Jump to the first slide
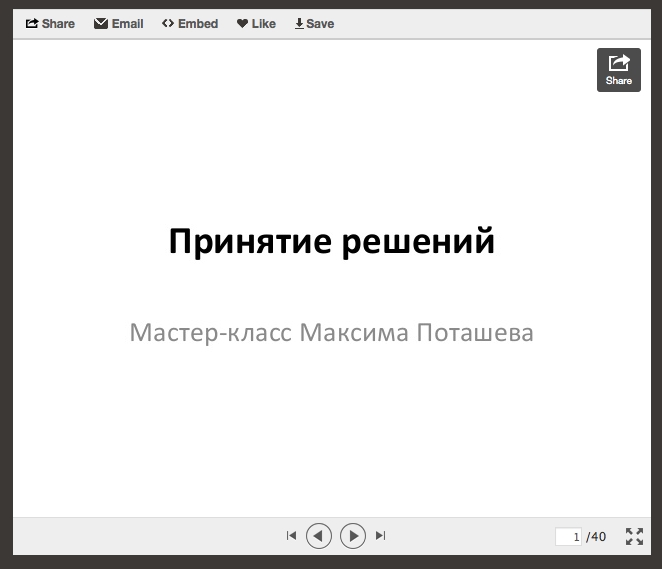This screenshot has width=662, height=569. coord(291,536)
